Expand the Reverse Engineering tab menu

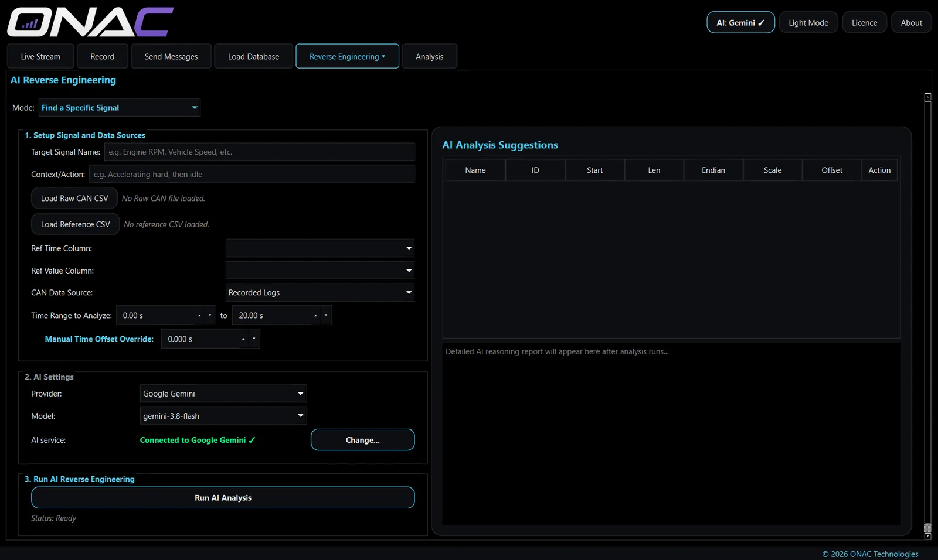(347, 57)
